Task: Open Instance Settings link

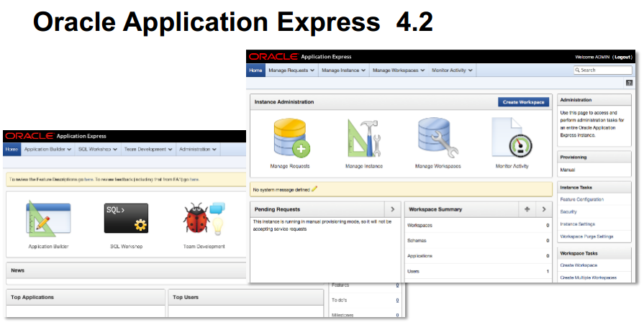Action: [x=578, y=224]
